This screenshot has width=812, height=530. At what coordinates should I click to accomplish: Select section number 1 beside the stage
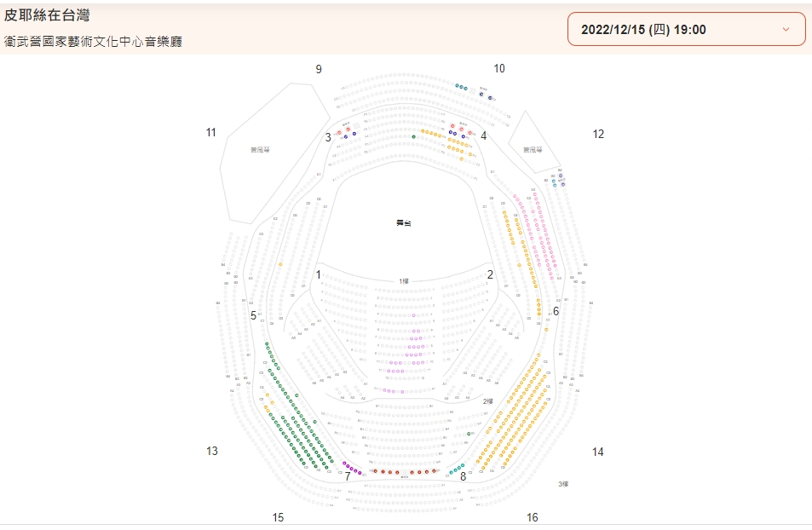coord(319,274)
